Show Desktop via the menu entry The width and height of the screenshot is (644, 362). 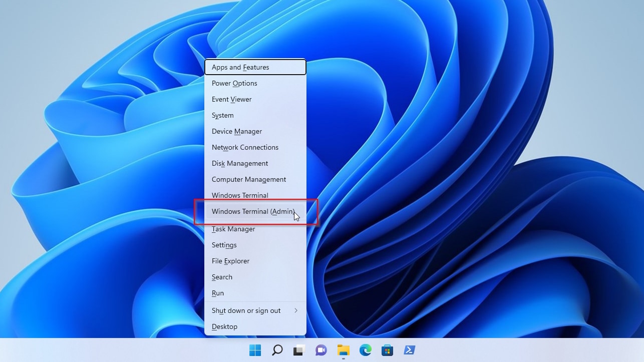255,326
